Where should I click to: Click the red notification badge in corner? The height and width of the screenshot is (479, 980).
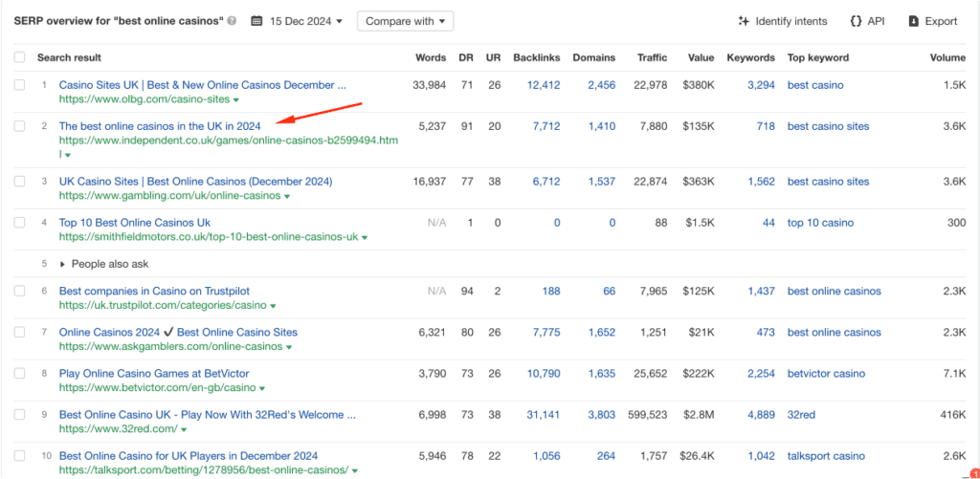973,474
